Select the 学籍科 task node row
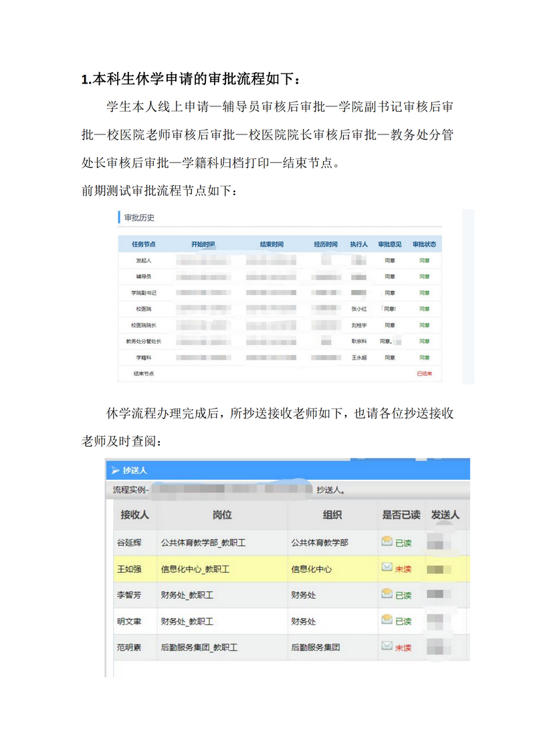This screenshot has width=535, height=756. tap(143, 358)
